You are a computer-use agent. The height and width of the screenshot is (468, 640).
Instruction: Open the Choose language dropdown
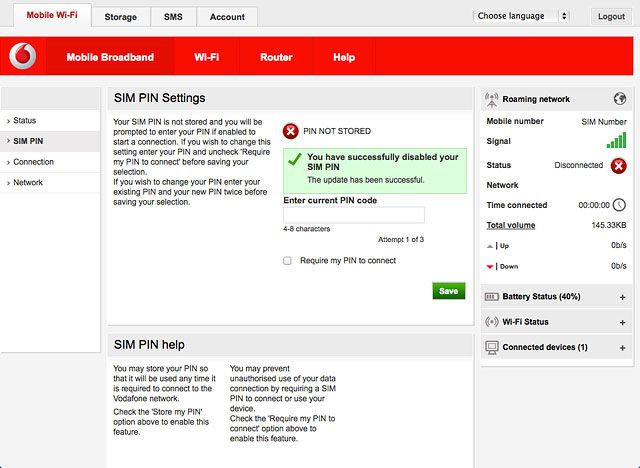point(521,16)
